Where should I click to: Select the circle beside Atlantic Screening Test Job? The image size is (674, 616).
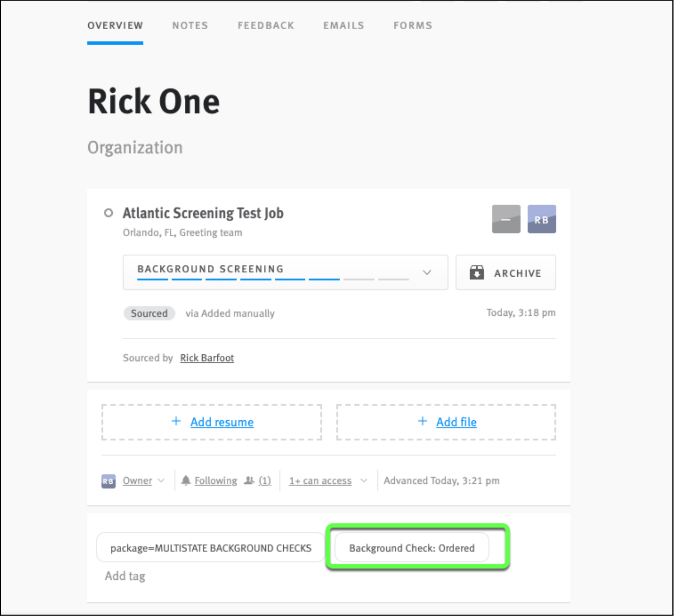pos(109,213)
